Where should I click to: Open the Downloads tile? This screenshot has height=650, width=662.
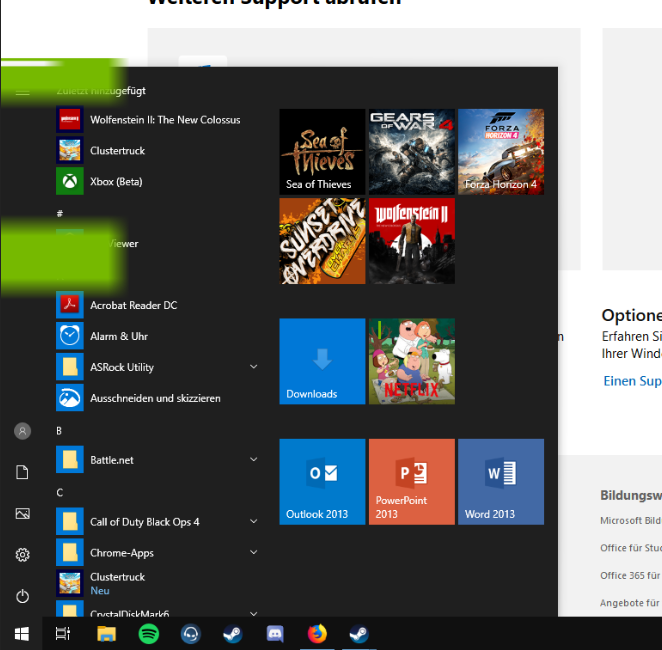(x=322, y=361)
